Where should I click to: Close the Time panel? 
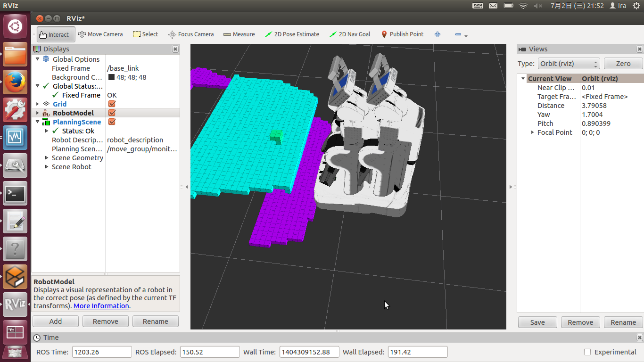(x=640, y=337)
